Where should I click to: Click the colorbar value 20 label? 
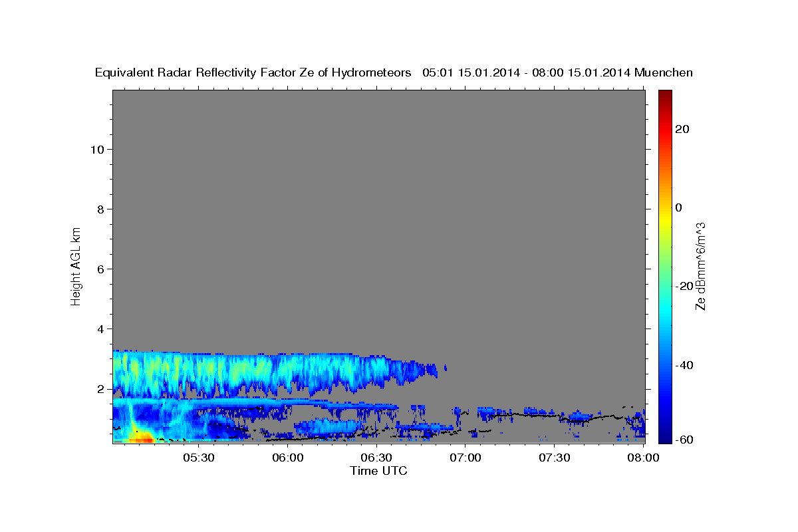coord(682,128)
